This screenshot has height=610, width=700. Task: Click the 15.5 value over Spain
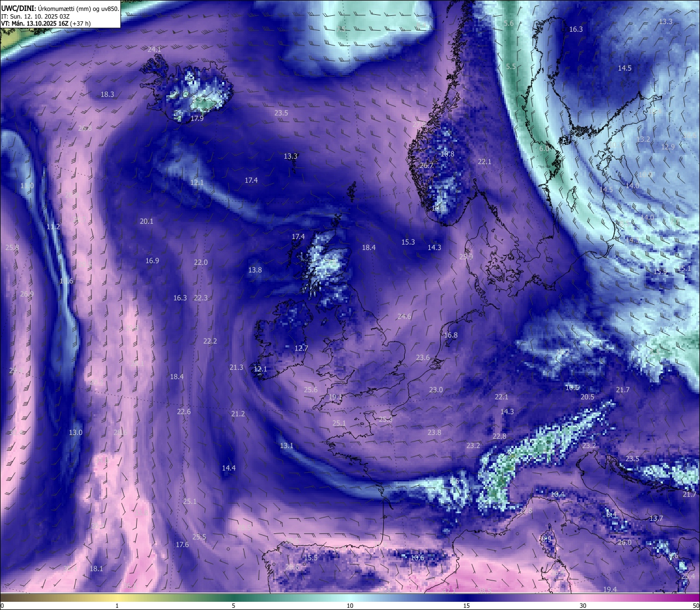pos(311,558)
